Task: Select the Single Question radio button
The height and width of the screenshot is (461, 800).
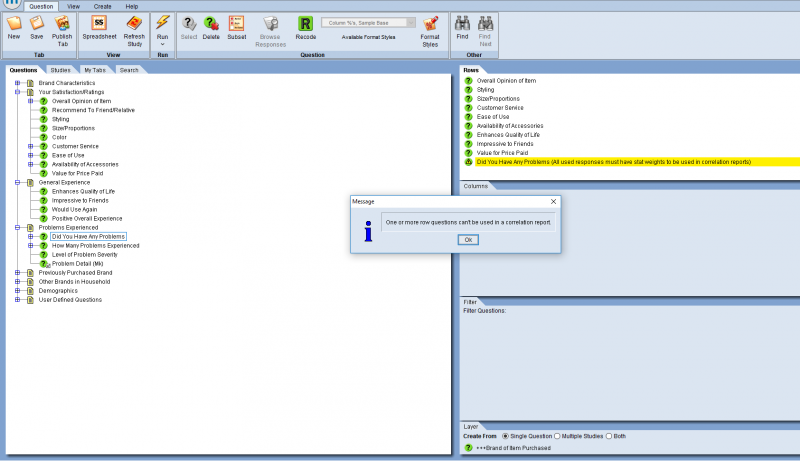Action: [x=506, y=436]
